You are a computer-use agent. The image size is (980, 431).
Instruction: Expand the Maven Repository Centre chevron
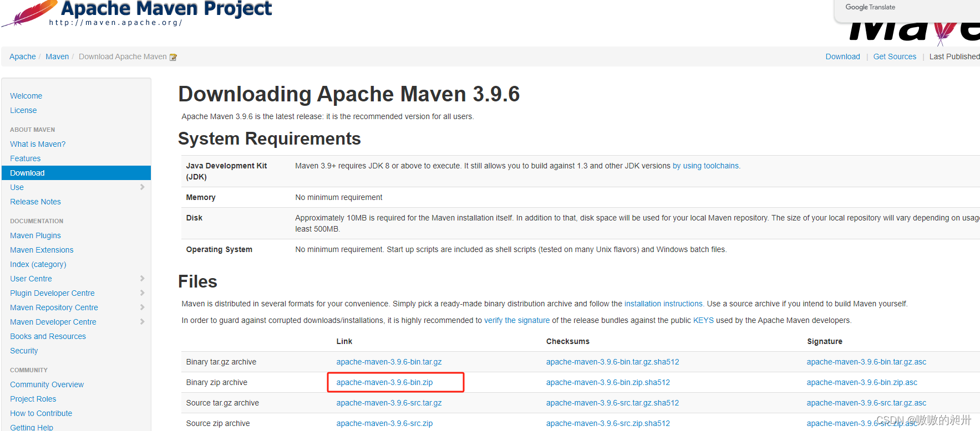coord(142,307)
